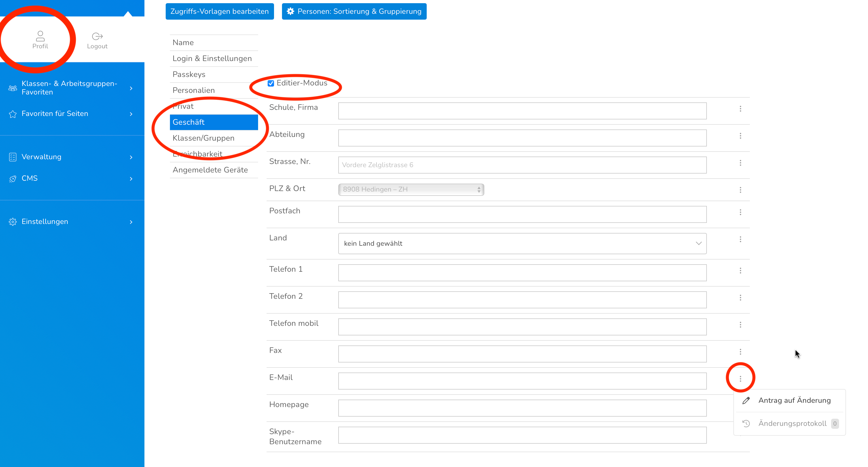The width and height of the screenshot is (868, 467).
Task: Click Zugriffs-Vorlagen bearbeiten button
Action: point(220,11)
